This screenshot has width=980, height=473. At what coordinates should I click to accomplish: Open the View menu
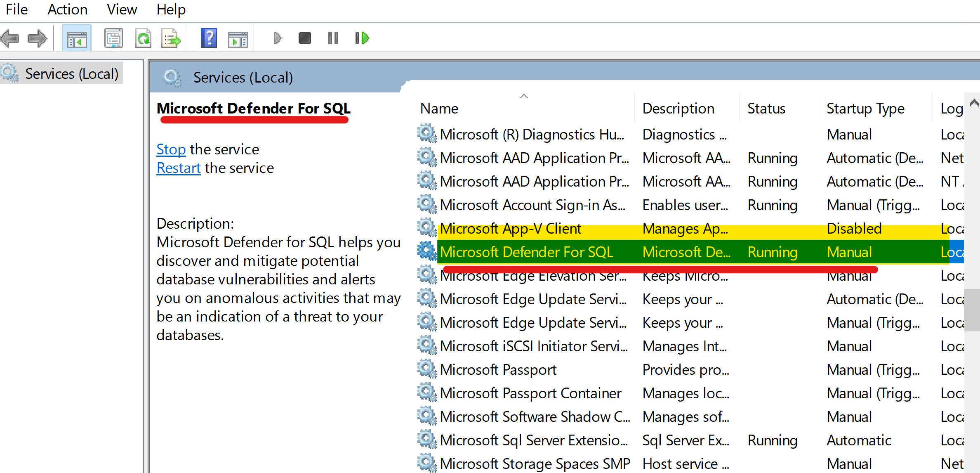tap(122, 9)
